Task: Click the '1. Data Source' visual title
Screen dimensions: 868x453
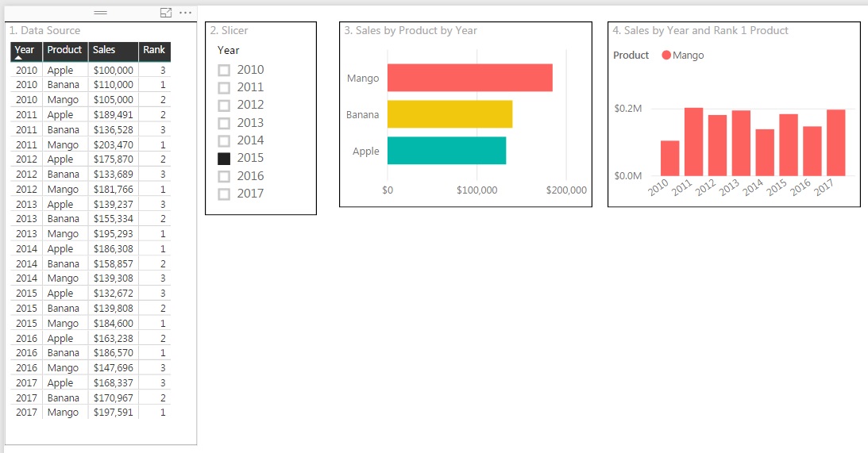Action: [x=44, y=30]
